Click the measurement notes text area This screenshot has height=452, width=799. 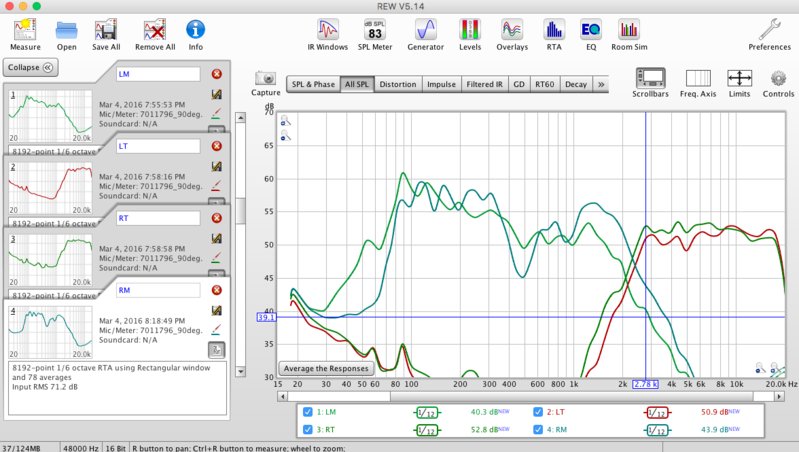click(x=117, y=388)
